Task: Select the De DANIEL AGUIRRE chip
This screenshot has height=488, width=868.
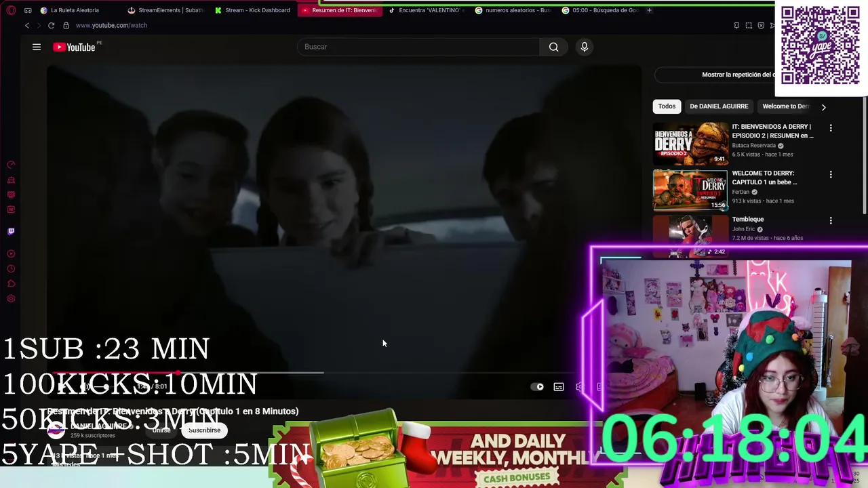Action: point(719,106)
